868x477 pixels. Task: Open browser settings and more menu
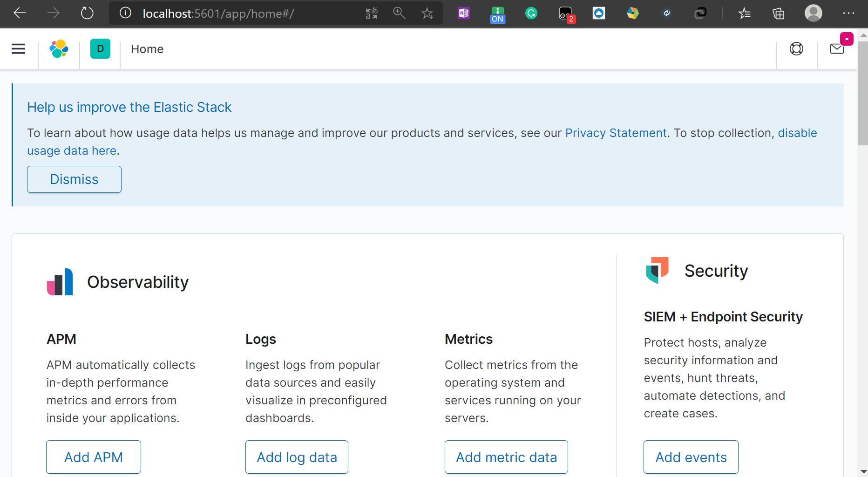coord(848,13)
